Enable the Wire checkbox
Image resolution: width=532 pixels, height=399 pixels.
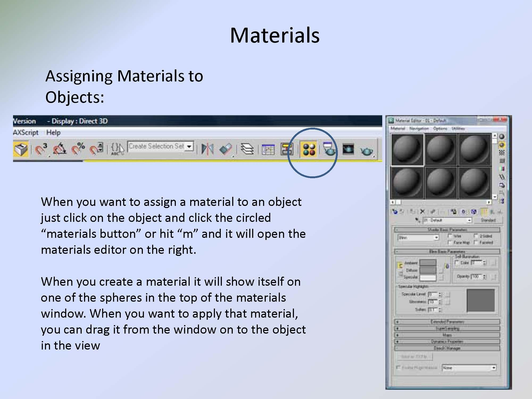point(450,236)
